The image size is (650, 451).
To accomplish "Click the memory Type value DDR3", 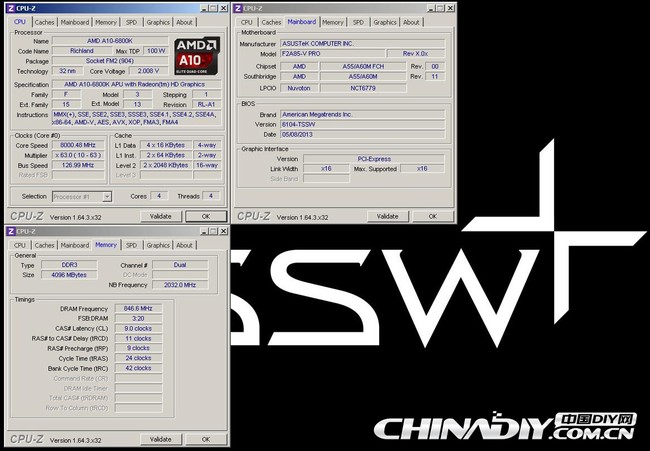I will tap(69, 265).
